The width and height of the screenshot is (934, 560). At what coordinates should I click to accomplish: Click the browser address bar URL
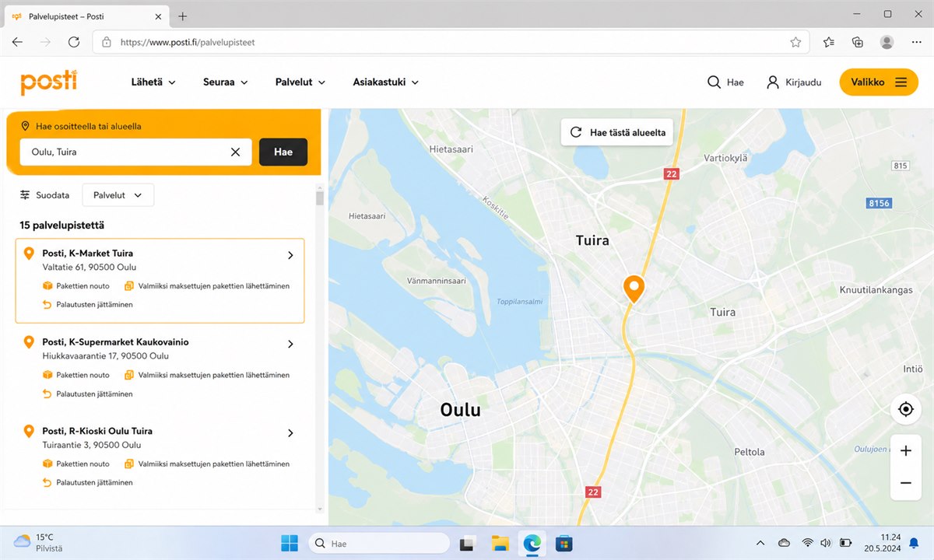pyautogui.click(x=188, y=42)
